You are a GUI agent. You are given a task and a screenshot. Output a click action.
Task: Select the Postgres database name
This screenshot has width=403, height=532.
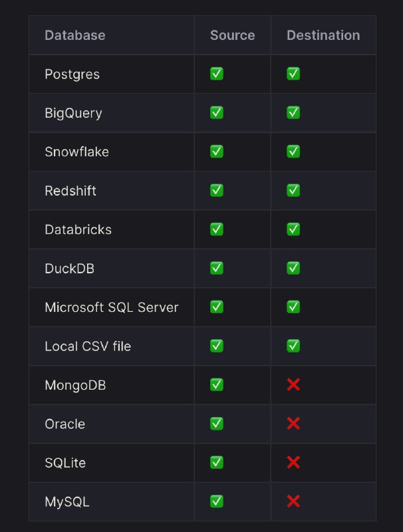click(72, 74)
